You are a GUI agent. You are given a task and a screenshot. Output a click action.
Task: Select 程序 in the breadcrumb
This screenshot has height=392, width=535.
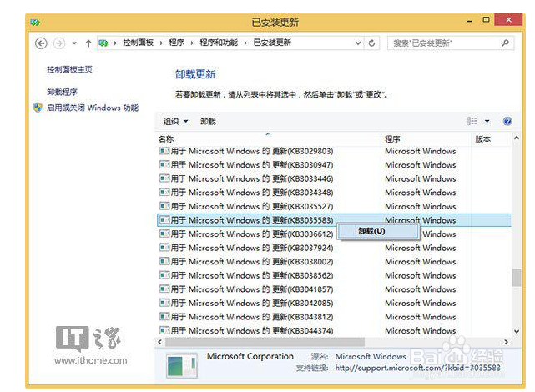point(176,43)
